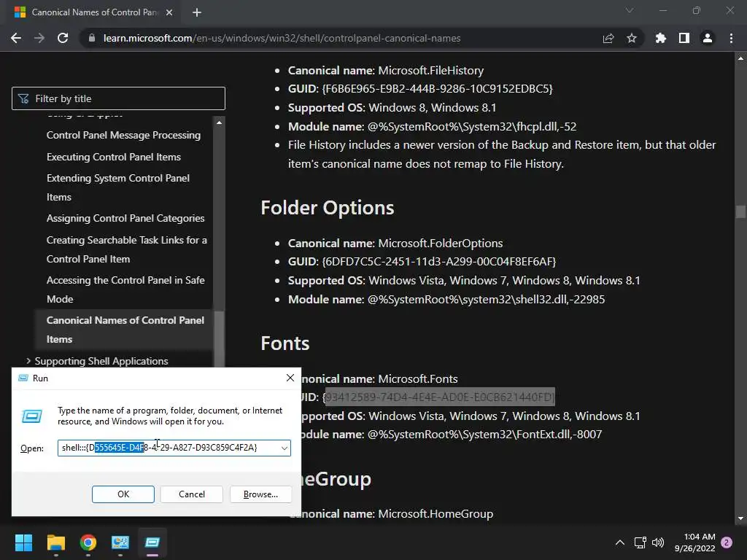The height and width of the screenshot is (560, 747).
Task: View site security lock information
Action: tap(91, 38)
